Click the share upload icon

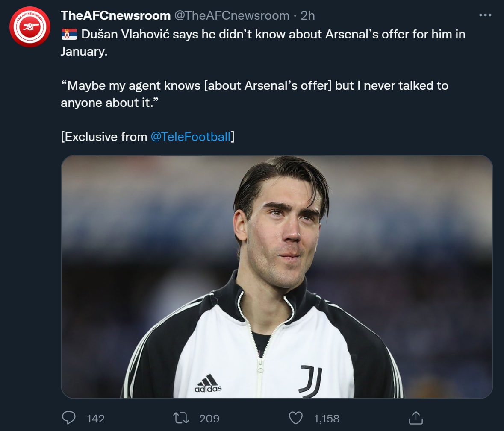[416, 418]
